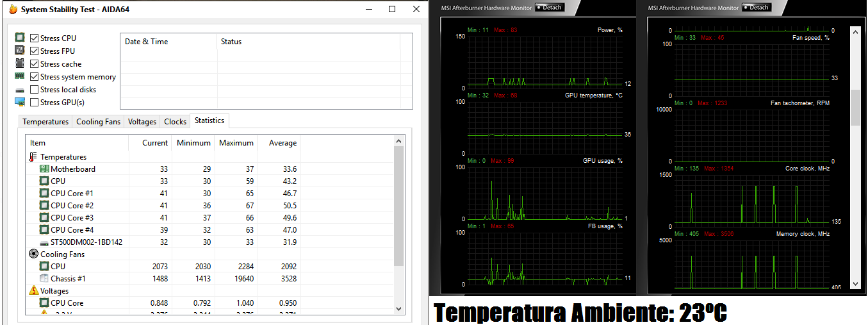Click the Fan speed % graph
The image size is (868, 325).
pyautogui.click(x=753, y=70)
